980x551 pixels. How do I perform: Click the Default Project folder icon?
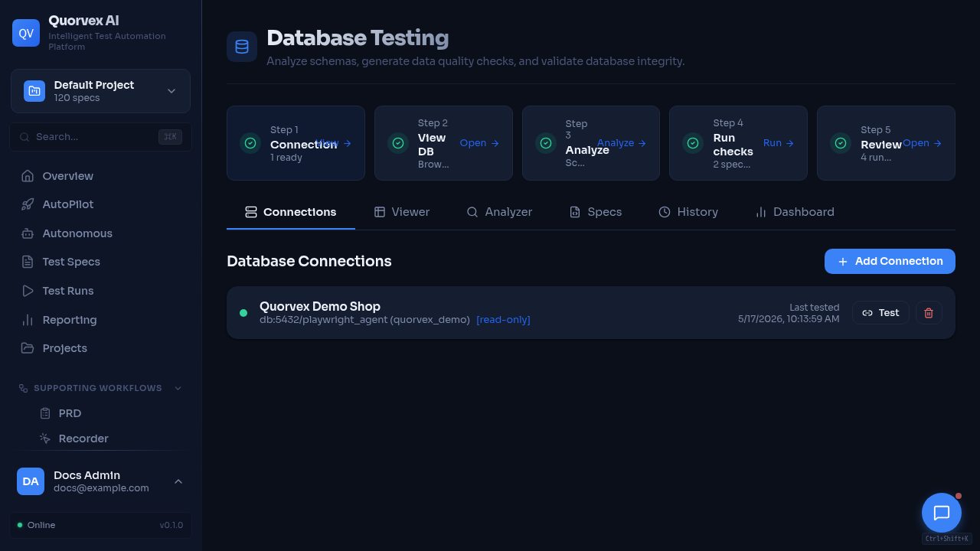click(x=34, y=91)
